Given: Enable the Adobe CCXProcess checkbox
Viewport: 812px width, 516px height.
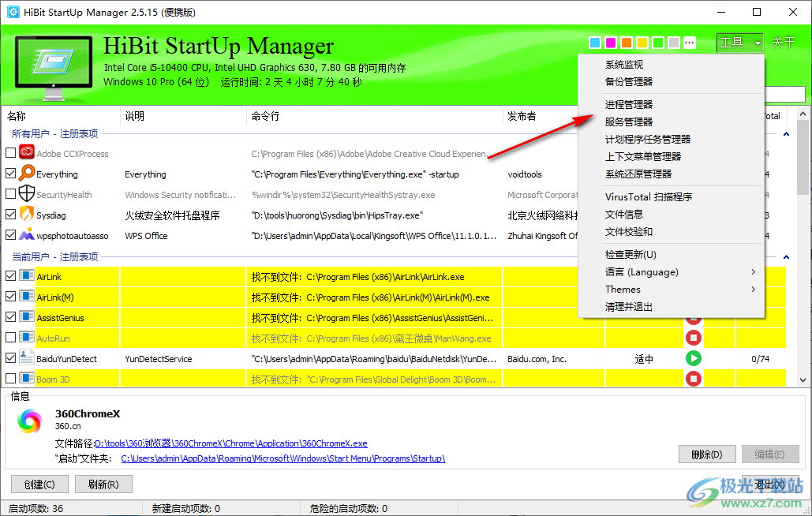Looking at the screenshot, I should coord(10,153).
